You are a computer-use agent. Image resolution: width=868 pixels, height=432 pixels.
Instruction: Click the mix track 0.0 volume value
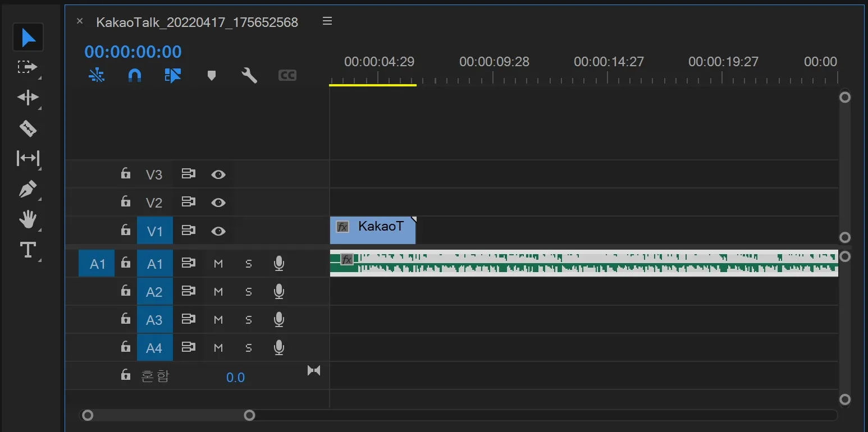235,378
